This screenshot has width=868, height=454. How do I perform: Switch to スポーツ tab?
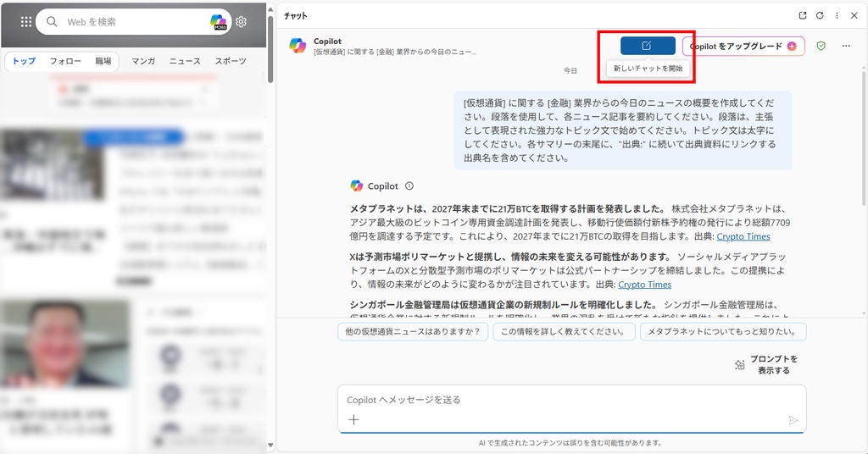point(231,61)
